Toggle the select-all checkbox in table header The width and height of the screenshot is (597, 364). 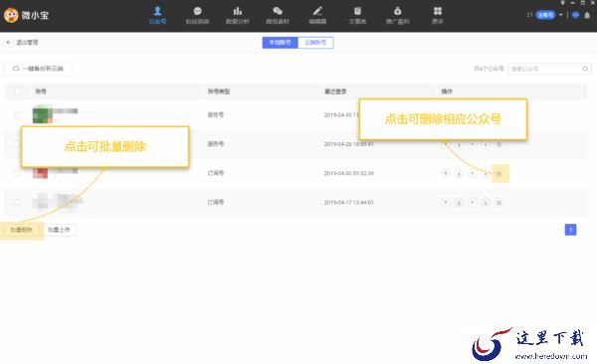pos(17,91)
